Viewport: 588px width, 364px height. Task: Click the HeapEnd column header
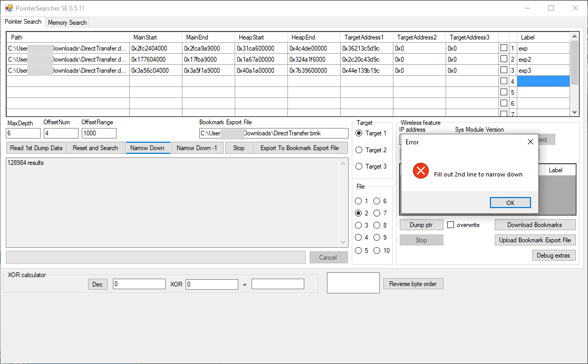click(x=314, y=37)
